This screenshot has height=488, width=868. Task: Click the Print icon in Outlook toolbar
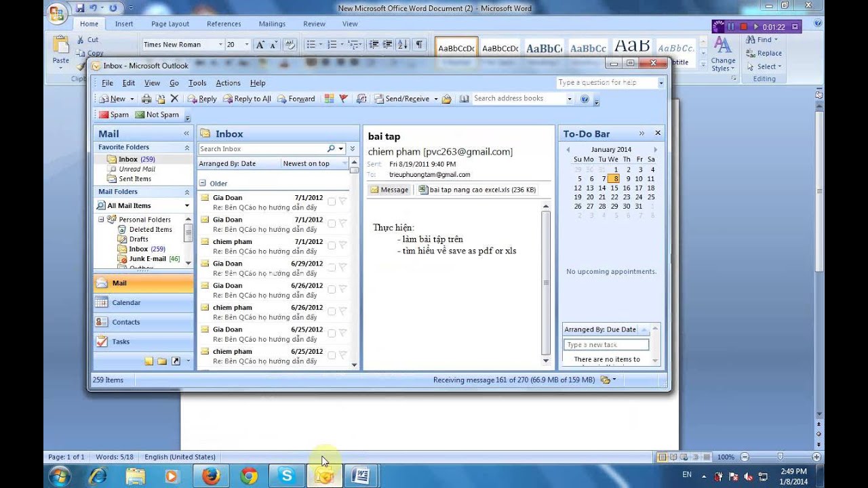146,99
